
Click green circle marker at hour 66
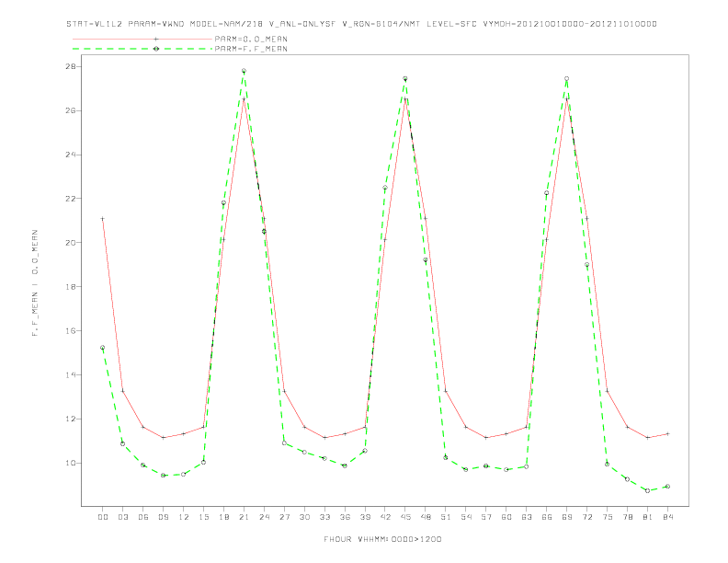pyautogui.click(x=547, y=193)
